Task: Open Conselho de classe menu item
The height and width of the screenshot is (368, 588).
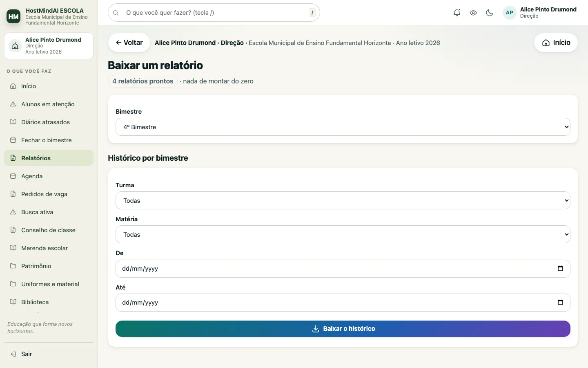Action: pyautogui.click(x=49, y=230)
